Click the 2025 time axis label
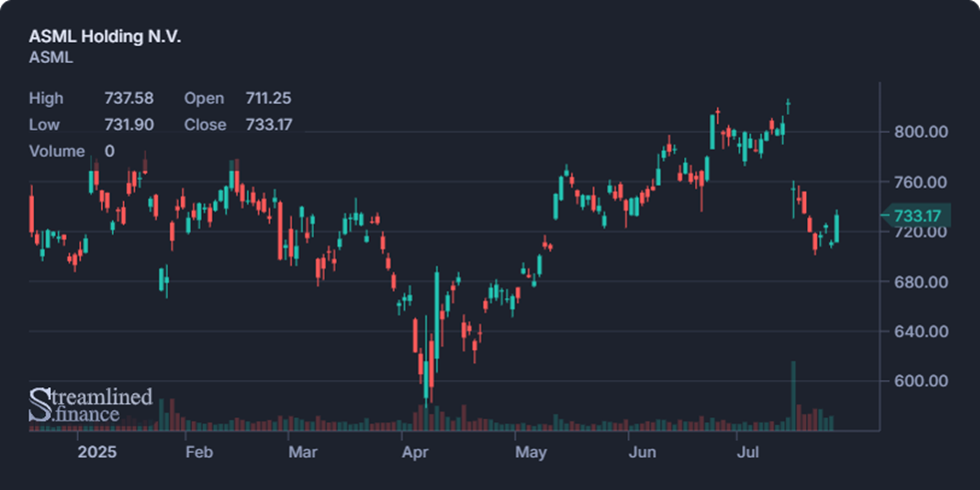 pyautogui.click(x=97, y=452)
